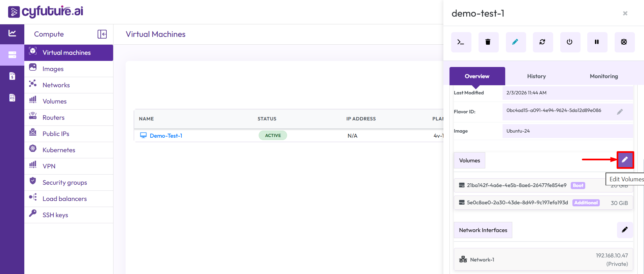Open Kubernetes from Compute menu
The height and width of the screenshot is (274, 644).
(59, 150)
